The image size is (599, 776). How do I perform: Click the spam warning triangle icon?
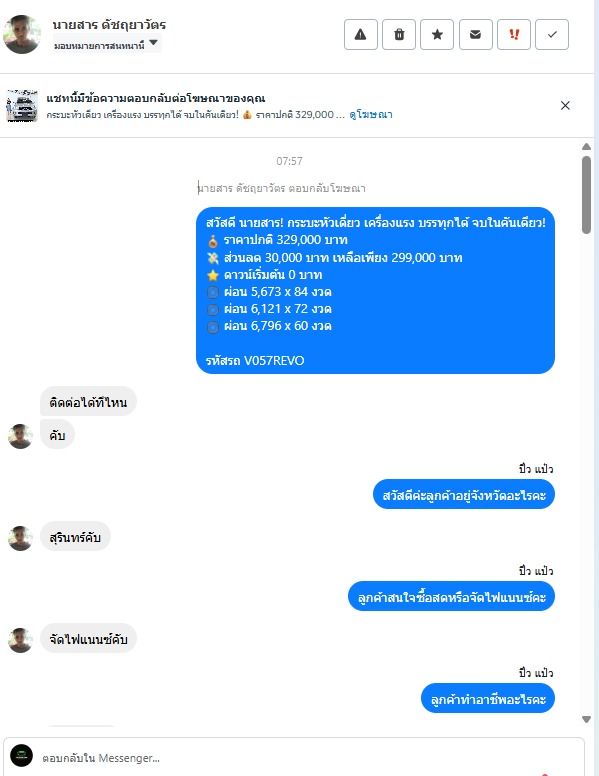click(x=361, y=35)
